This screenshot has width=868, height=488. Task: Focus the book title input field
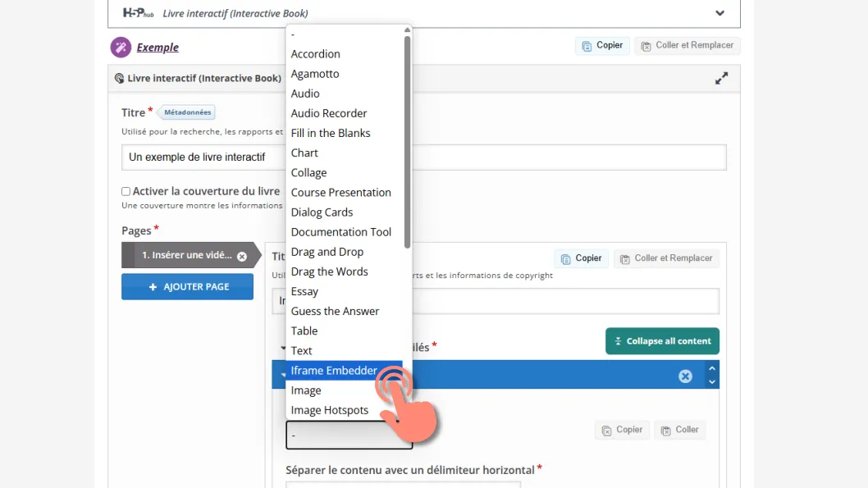424,157
